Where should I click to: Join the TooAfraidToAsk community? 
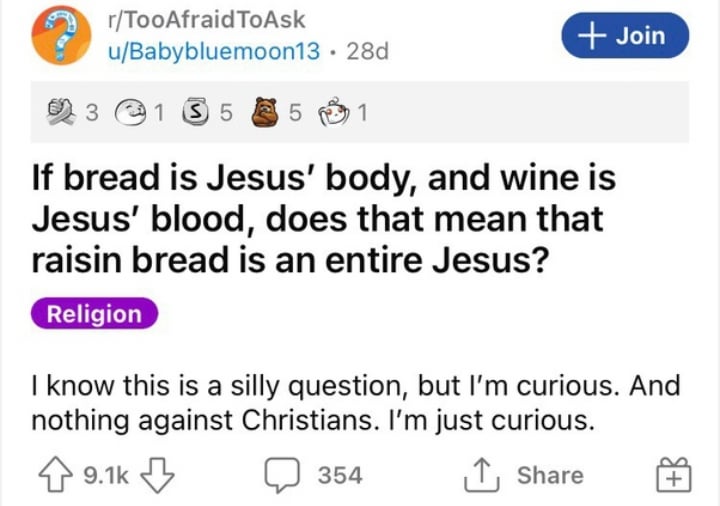624,35
